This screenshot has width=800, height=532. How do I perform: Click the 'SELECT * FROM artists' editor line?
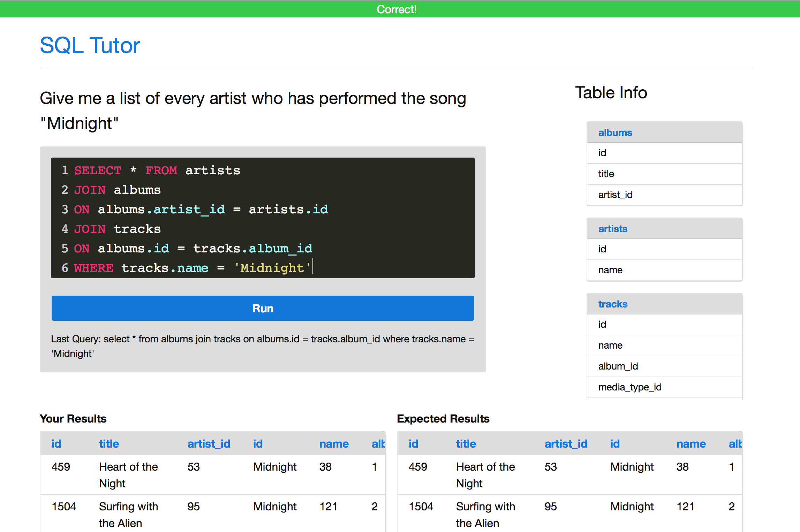157,170
